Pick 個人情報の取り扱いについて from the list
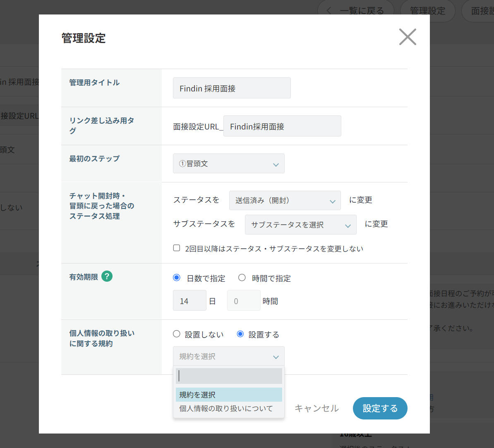 (x=226, y=409)
